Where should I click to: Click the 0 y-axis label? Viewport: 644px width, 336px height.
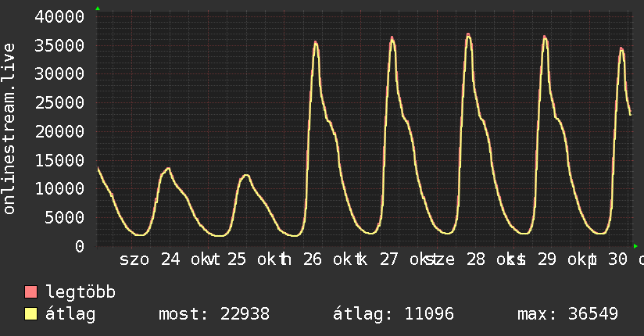click(80, 246)
